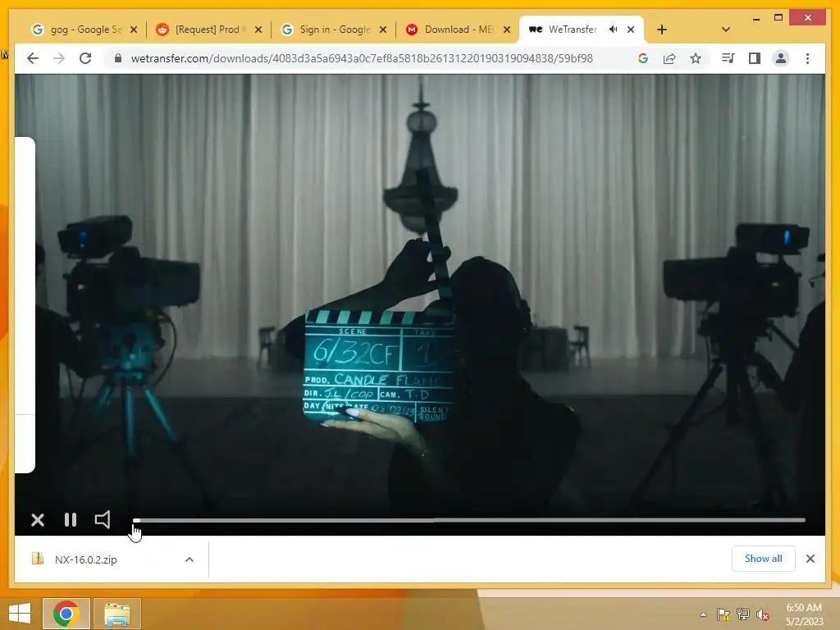Open a new browser tab

coord(662,30)
